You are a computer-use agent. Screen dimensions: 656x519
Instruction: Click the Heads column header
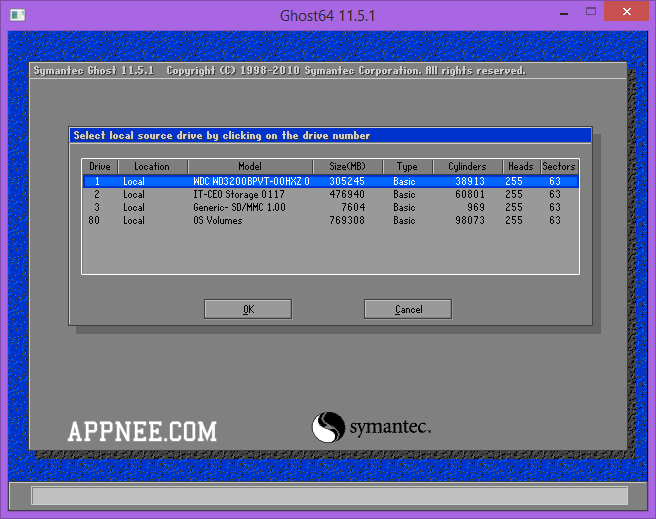point(521,166)
